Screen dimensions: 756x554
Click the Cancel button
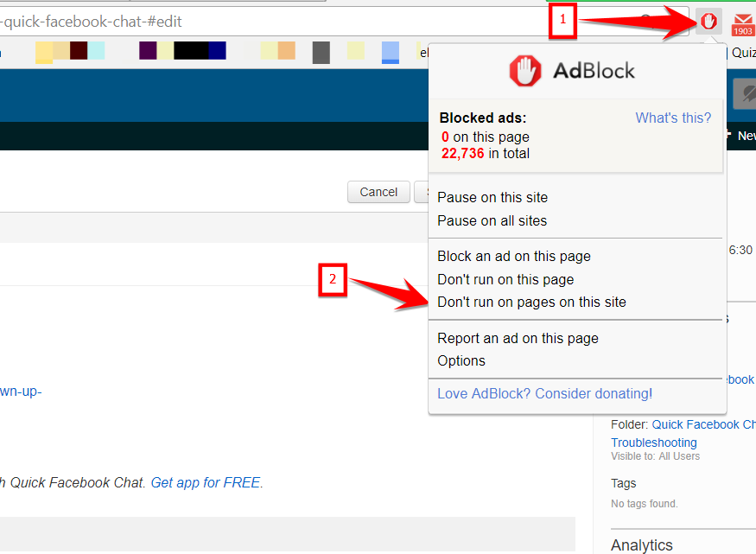click(378, 192)
